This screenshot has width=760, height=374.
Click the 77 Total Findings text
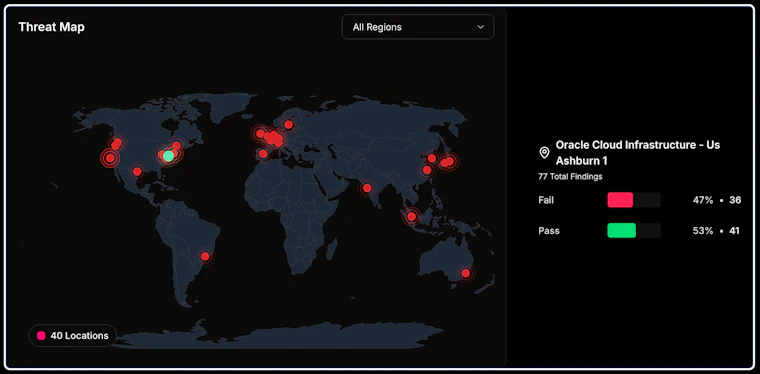coord(570,177)
